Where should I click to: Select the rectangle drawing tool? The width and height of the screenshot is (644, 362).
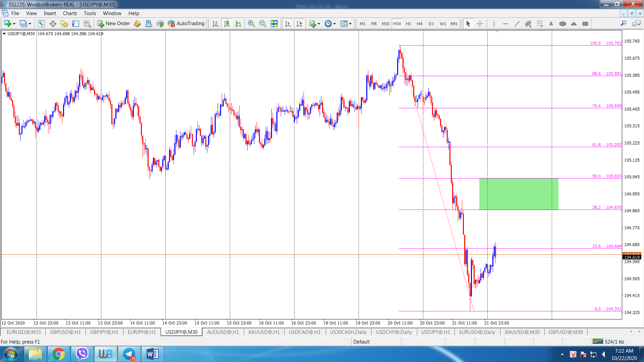tap(585, 23)
